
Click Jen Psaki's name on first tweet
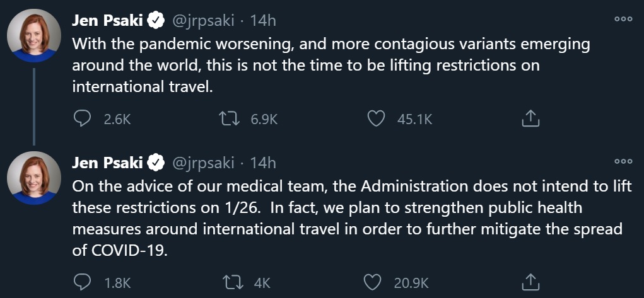point(108,21)
